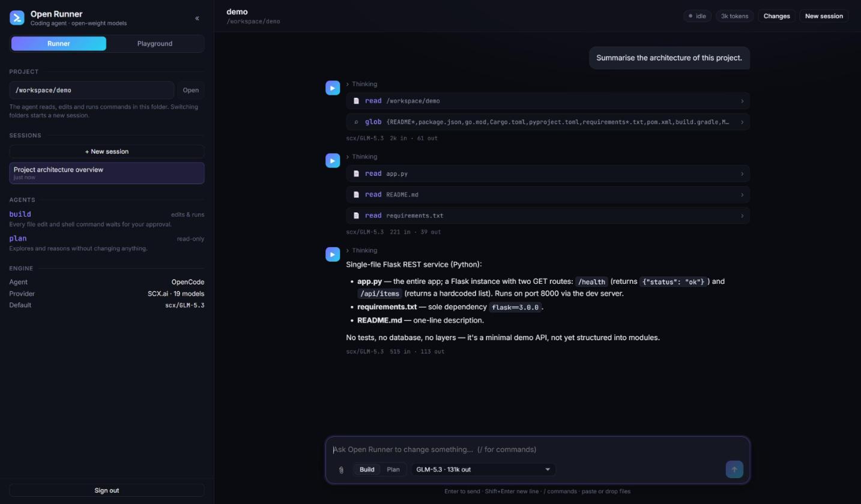Screen dimensions: 861x504
Task: Click the file icon on the read app.py row
Action: point(356,174)
